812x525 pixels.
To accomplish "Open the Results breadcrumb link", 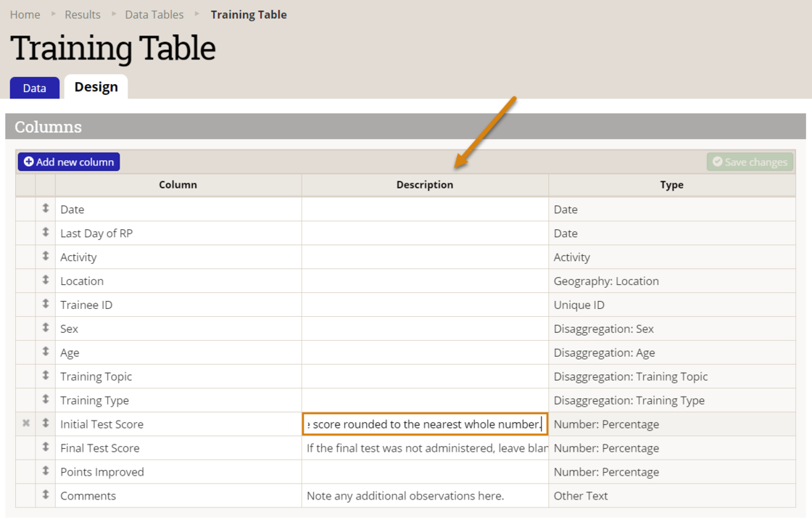I will 82,14.
